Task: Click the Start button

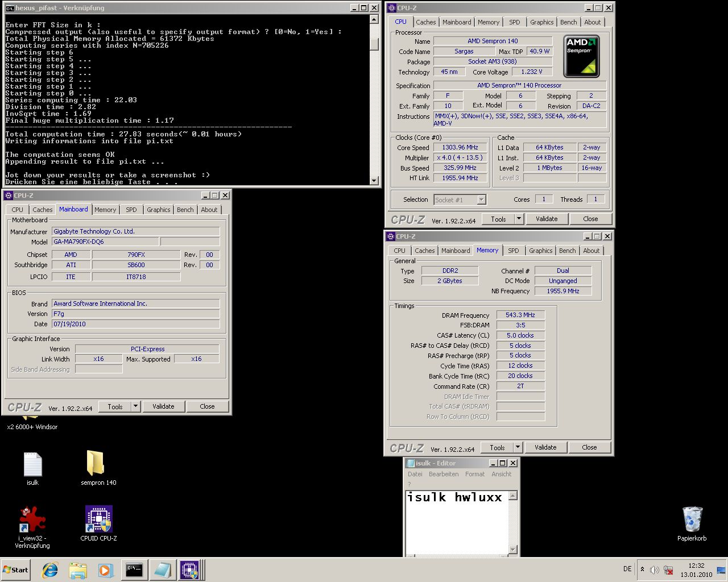Action: pyautogui.click(x=15, y=570)
